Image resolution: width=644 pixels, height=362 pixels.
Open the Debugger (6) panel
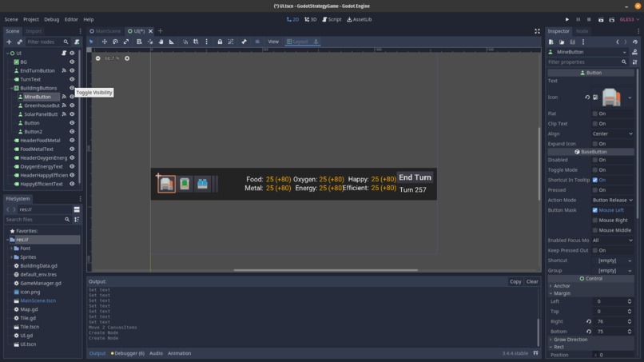(128, 353)
